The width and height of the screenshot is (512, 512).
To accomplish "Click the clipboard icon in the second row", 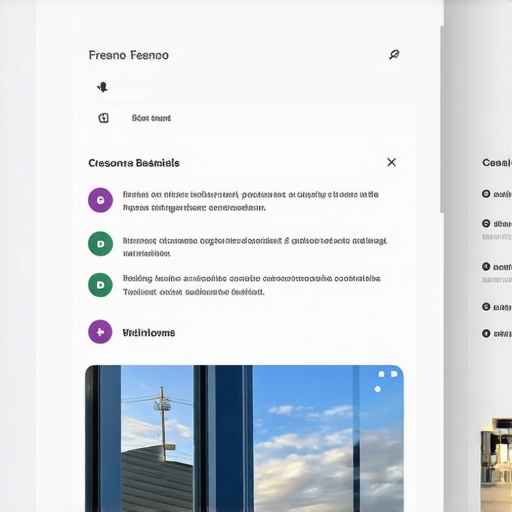I will coord(103,118).
